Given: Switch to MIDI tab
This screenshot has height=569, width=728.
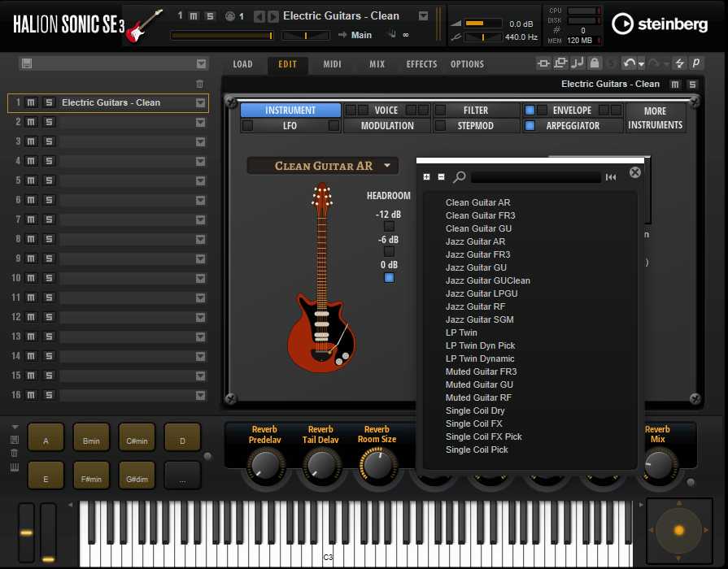Looking at the screenshot, I should (x=332, y=64).
